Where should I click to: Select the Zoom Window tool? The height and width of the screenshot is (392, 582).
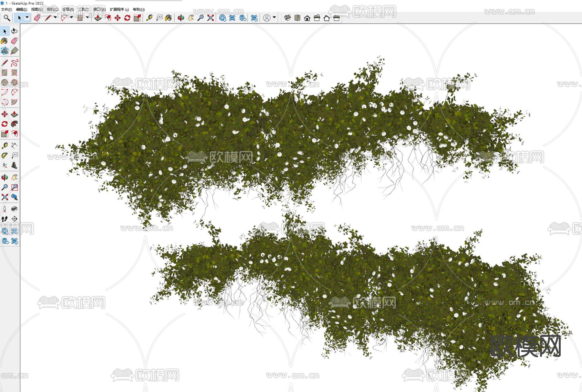[x=14, y=187]
